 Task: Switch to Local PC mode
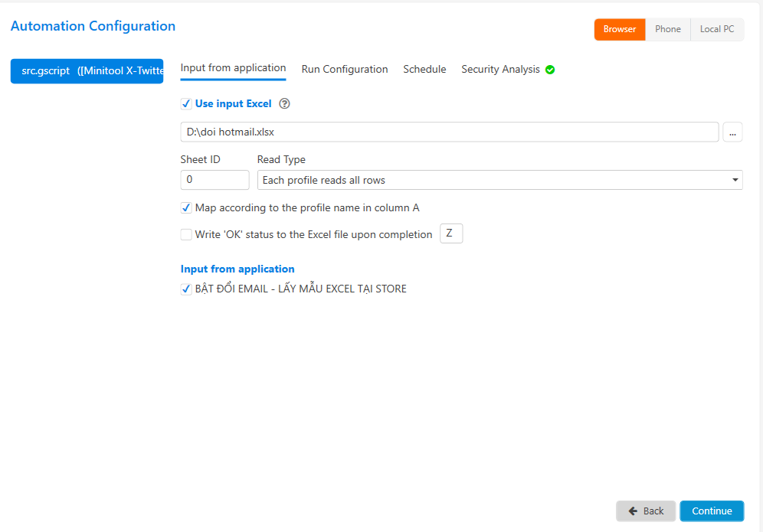coord(717,29)
